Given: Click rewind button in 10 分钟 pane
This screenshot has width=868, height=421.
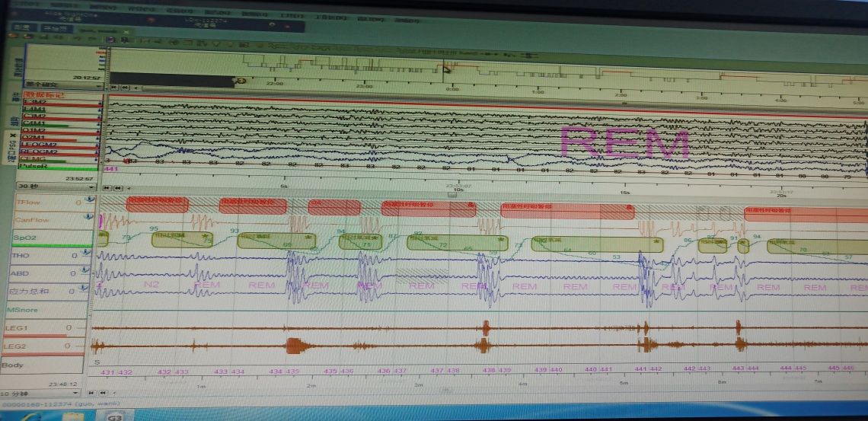Looking at the screenshot, I should click(103, 394).
